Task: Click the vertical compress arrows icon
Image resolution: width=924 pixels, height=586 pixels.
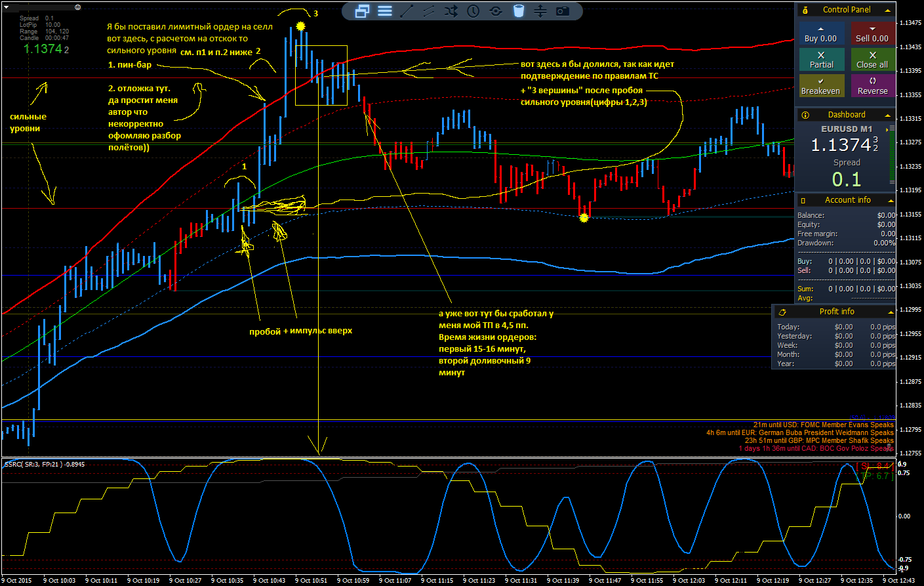Action: click(x=540, y=11)
